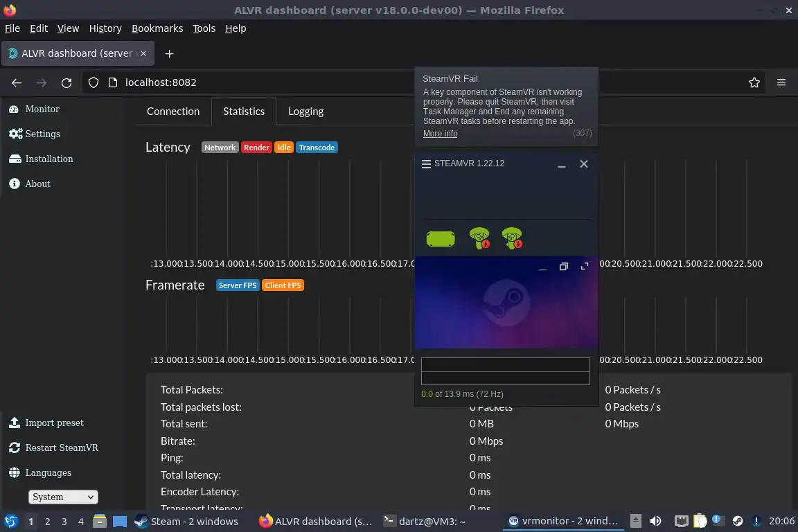Click the show desktop taskbar icon
The width and height of the screenshot is (798, 532).
[x=120, y=522]
